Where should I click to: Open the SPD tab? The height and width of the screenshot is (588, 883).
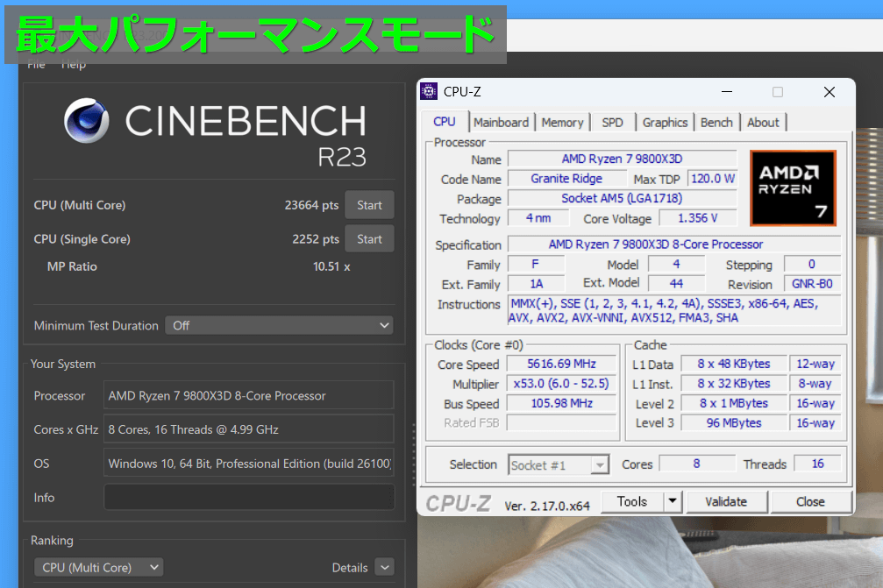pyautogui.click(x=612, y=123)
